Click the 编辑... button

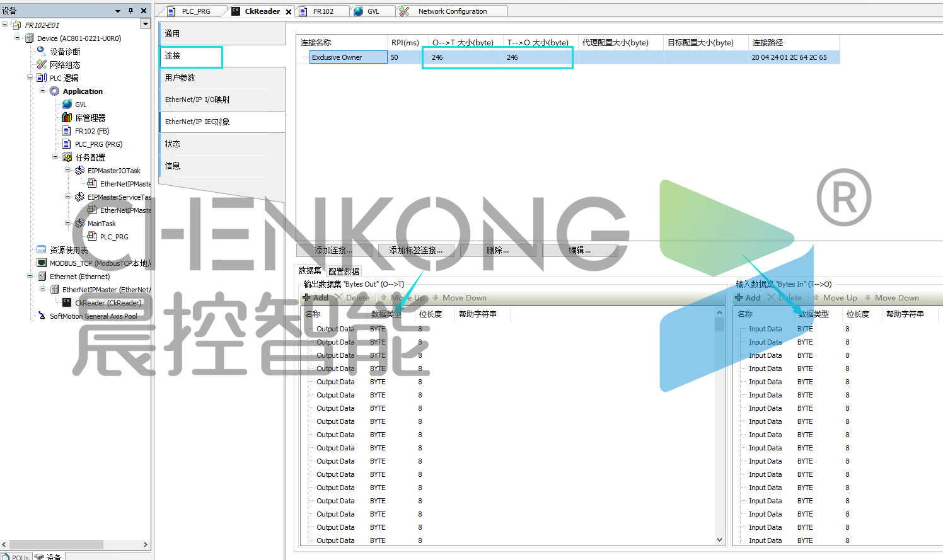click(x=579, y=250)
